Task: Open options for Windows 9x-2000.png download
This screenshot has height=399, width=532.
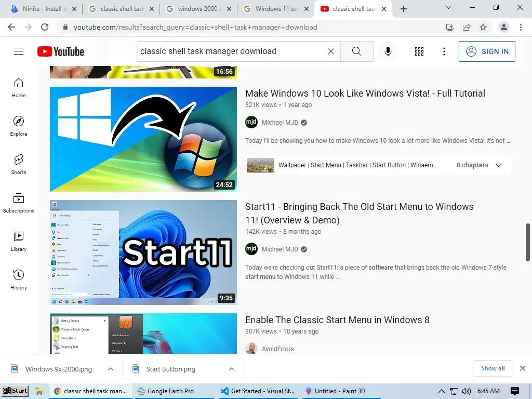Action: [x=111, y=369]
